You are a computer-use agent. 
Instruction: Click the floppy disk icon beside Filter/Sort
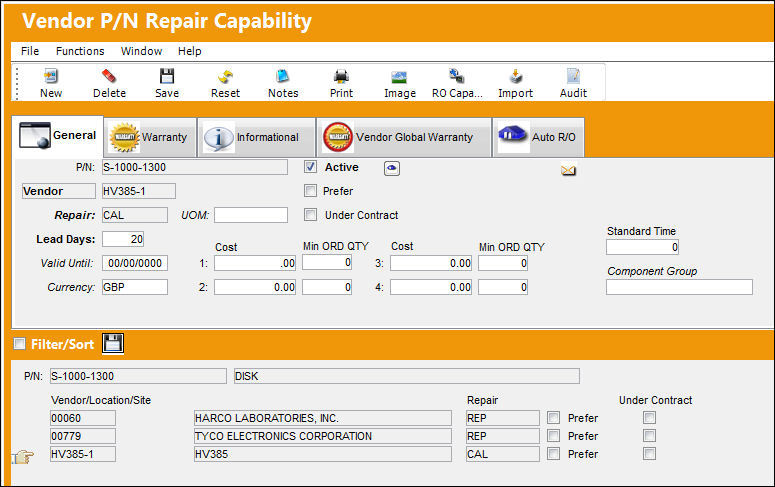pyautogui.click(x=113, y=343)
